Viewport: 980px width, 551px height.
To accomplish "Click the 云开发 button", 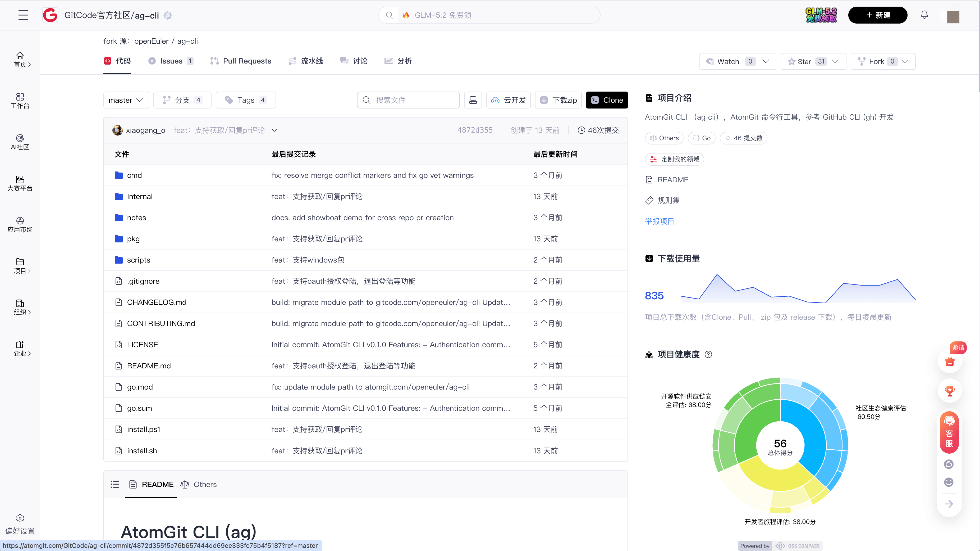I will 508,100.
